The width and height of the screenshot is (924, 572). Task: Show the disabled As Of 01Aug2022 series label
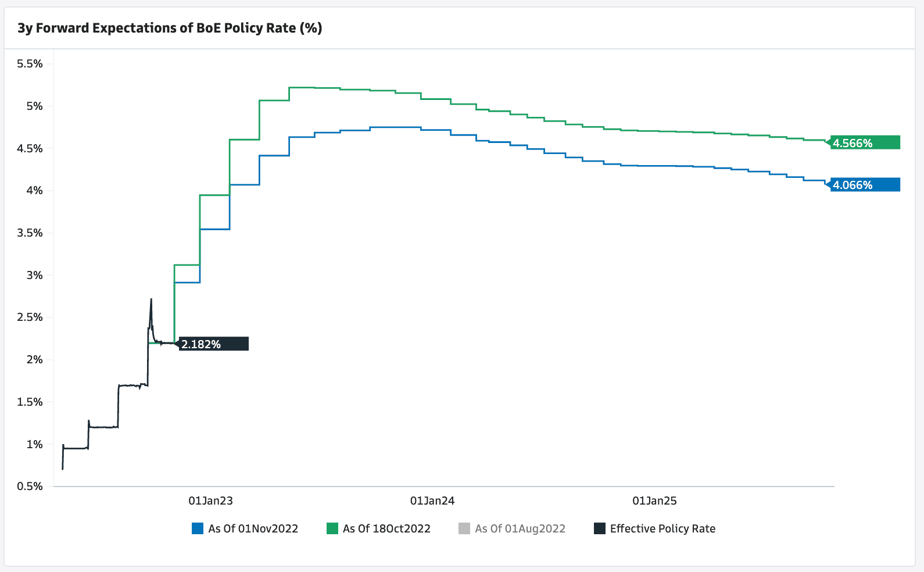(520, 528)
